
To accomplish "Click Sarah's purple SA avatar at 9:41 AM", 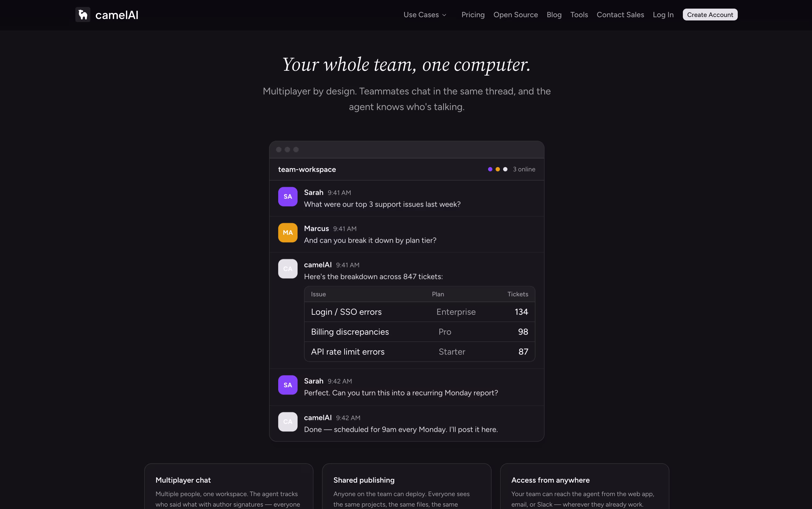I will (x=288, y=197).
